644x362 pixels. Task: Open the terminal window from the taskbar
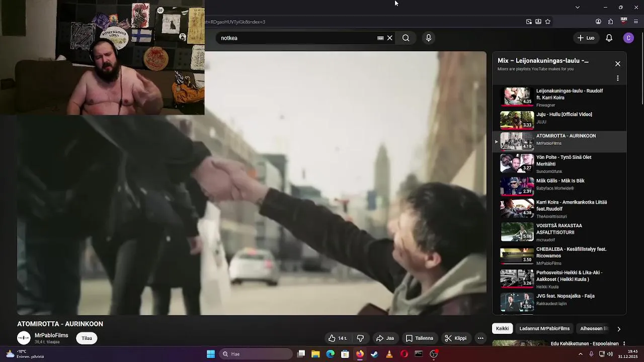pyautogui.click(x=419, y=354)
